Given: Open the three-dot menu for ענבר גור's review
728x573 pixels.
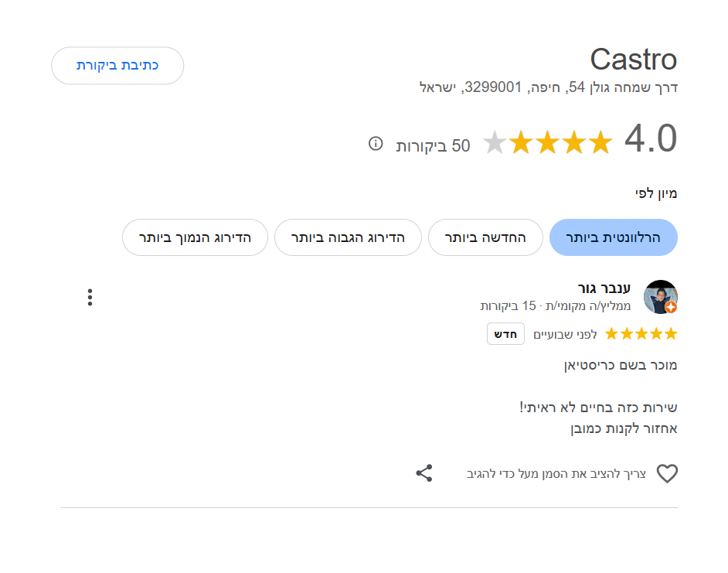Looking at the screenshot, I should pos(90,298).
